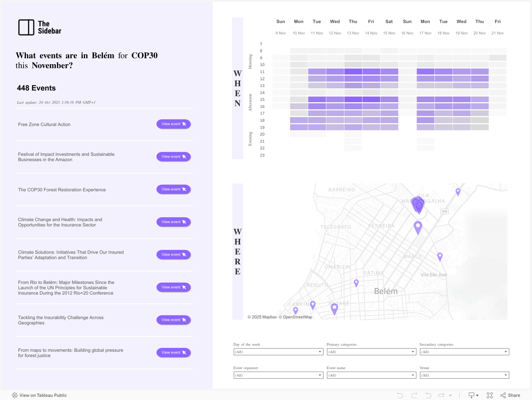
Task: Open the download options icon
Action: click(x=473, y=395)
